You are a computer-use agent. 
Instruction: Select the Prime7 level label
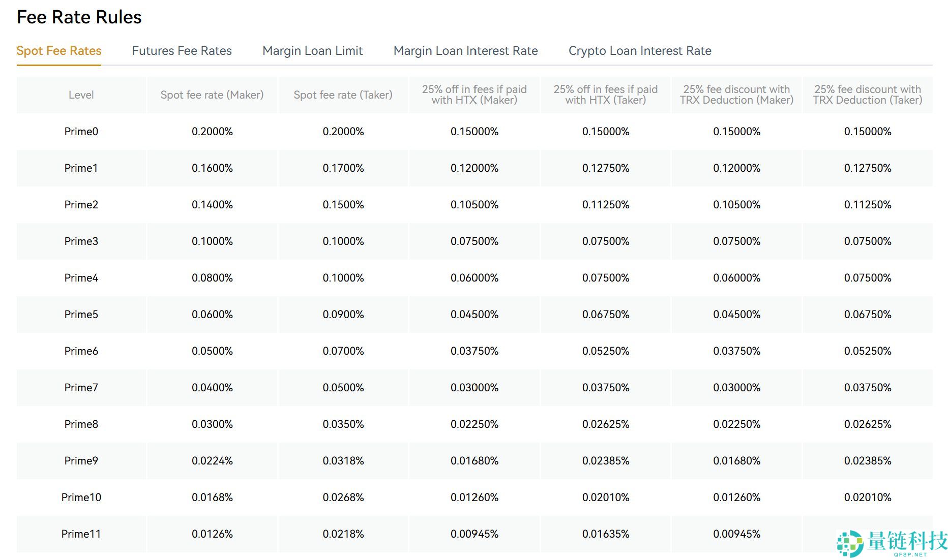tap(81, 388)
